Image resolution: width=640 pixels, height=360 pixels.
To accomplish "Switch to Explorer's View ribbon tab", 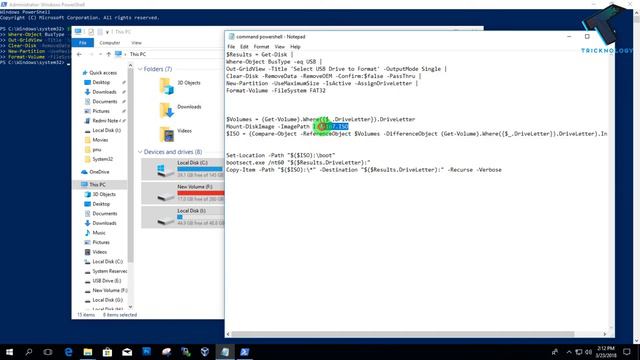I will [136, 42].
